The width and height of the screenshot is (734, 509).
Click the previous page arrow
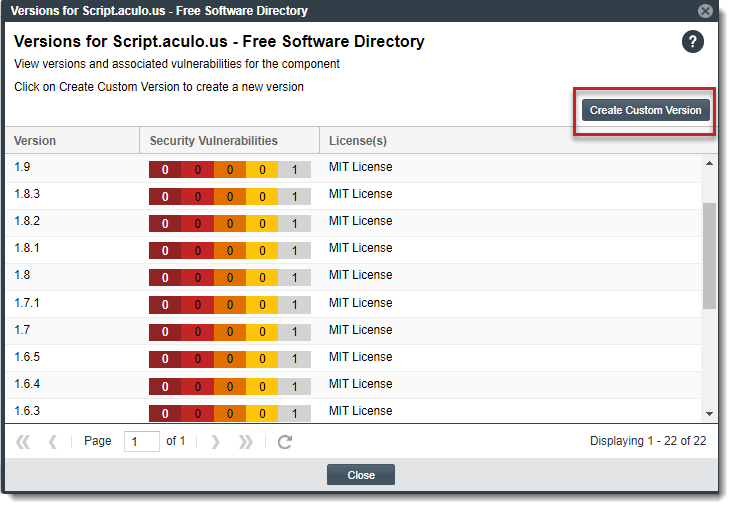pyautogui.click(x=53, y=442)
